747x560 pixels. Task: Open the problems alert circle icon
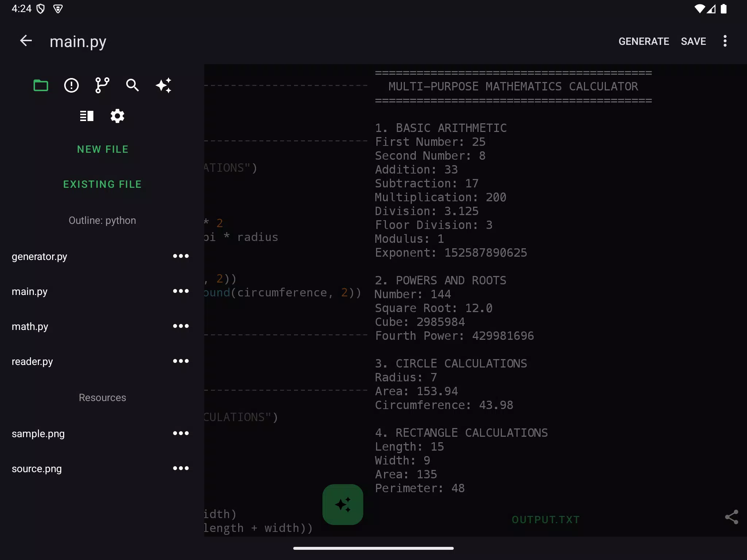71,85
